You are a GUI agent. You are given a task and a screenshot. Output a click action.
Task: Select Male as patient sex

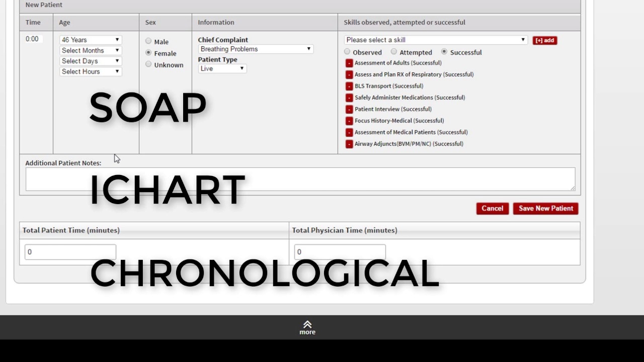click(148, 41)
